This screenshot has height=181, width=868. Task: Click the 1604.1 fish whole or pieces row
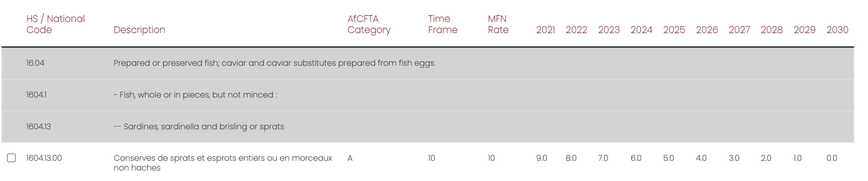coord(195,95)
